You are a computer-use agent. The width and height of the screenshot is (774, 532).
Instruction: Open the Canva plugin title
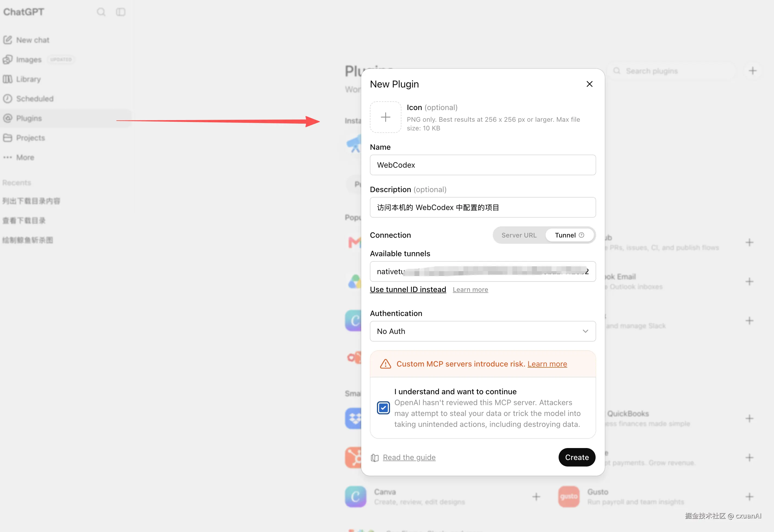pos(385,492)
